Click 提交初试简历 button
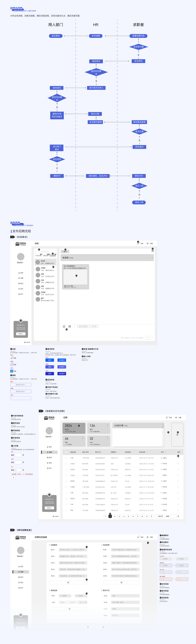 [83, 326]
